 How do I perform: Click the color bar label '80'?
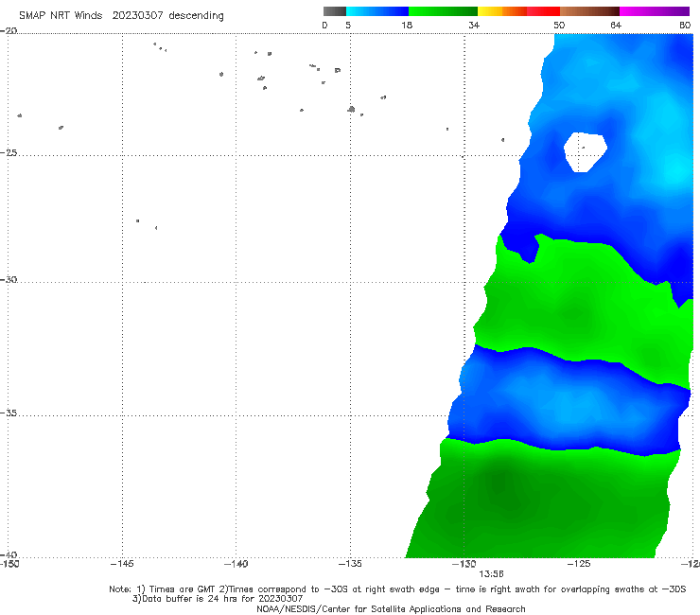point(685,25)
